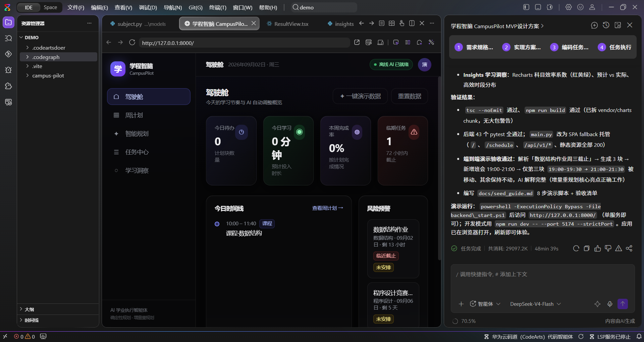644x342 pixels.
Task: Click step 4 任务执行 in workflow bar
Action: [x=615, y=47]
